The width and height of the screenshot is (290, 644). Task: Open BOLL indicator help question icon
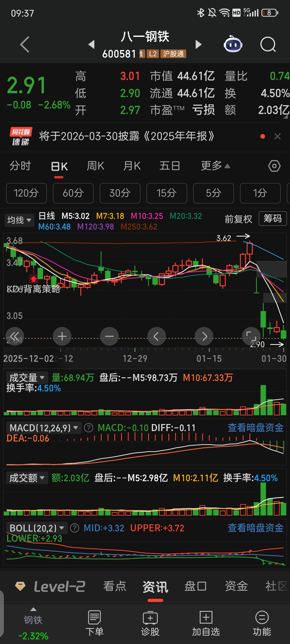click(x=75, y=528)
